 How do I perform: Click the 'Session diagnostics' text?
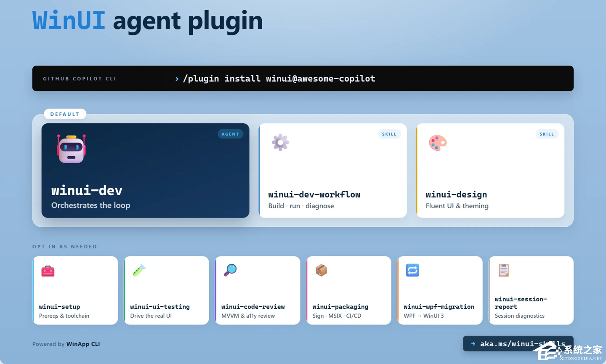519,316
